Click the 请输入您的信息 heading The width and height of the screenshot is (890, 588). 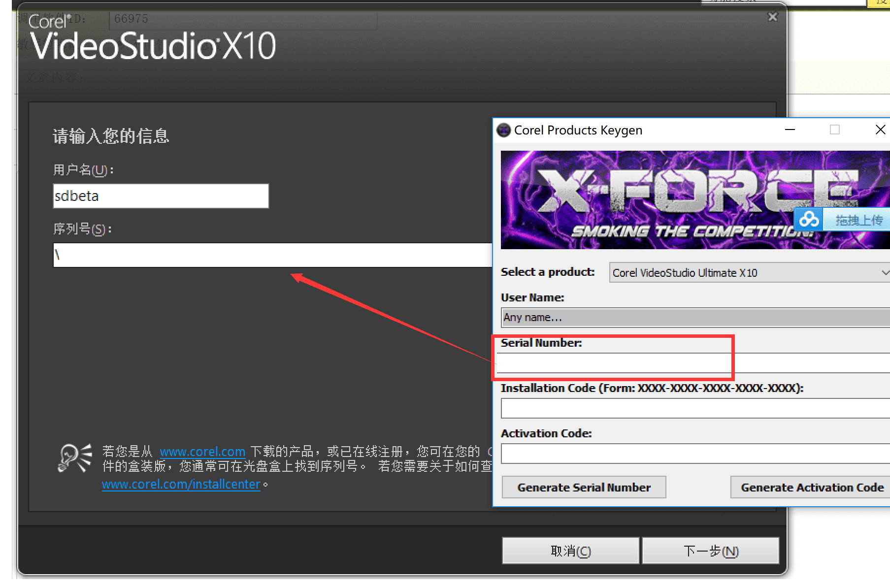[111, 136]
